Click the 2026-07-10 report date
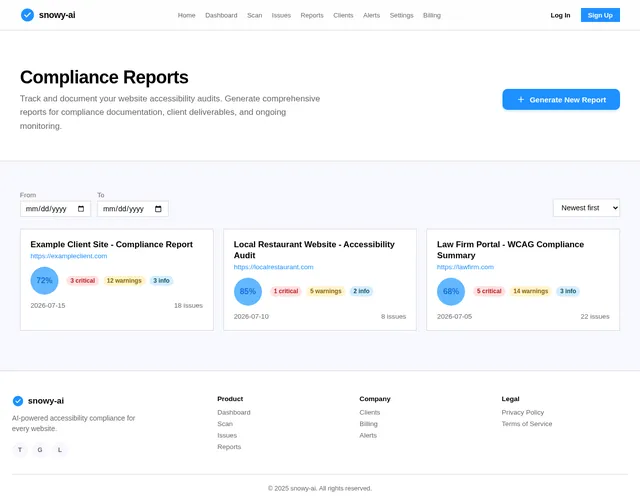The height and width of the screenshot is (504, 640). 251,316
